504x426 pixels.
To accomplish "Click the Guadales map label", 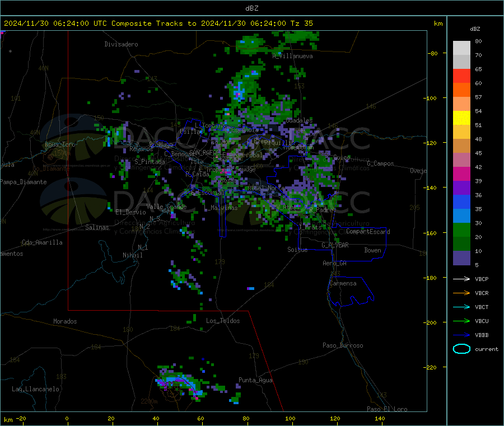I will click(x=299, y=120).
